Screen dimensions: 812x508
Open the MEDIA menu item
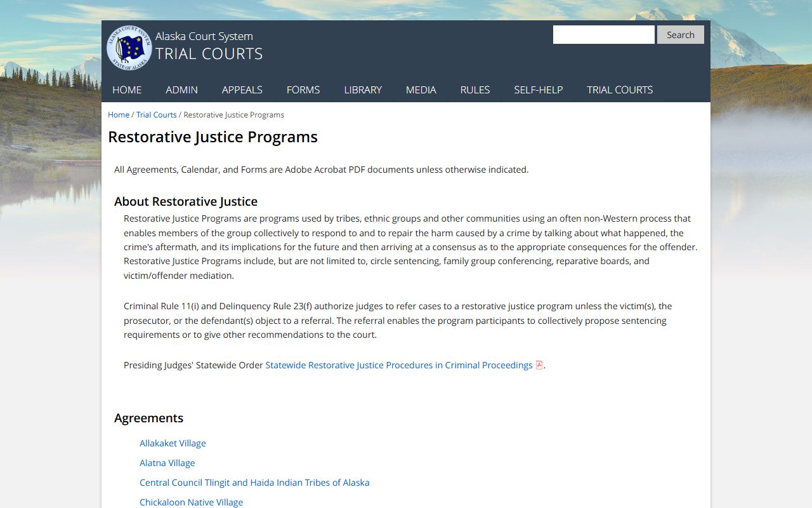(421, 90)
